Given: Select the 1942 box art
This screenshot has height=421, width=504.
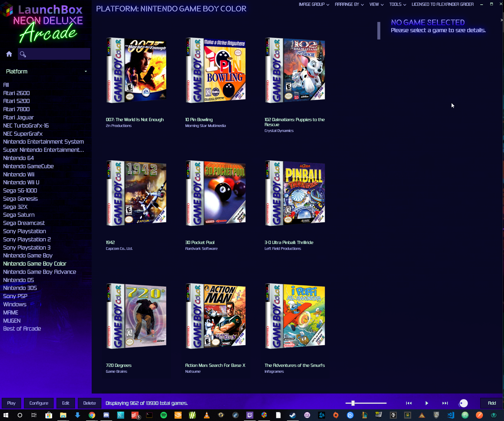Looking at the screenshot, I should click(x=136, y=193).
